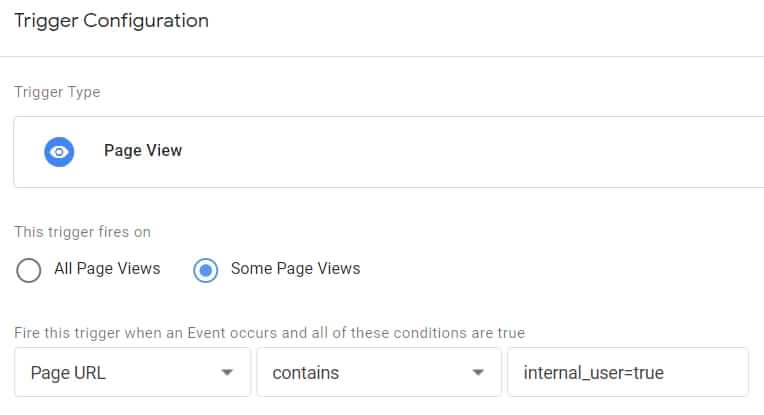
Task: Select the All Page Views radio button
Action: pyautogui.click(x=29, y=270)
